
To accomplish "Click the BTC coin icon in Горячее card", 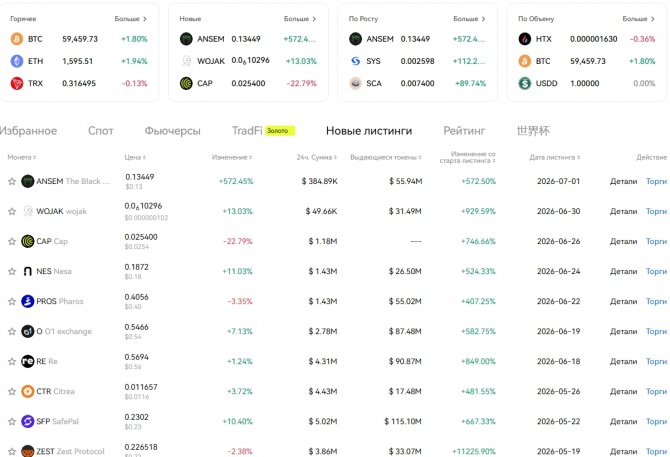I will tap(17, 39).
